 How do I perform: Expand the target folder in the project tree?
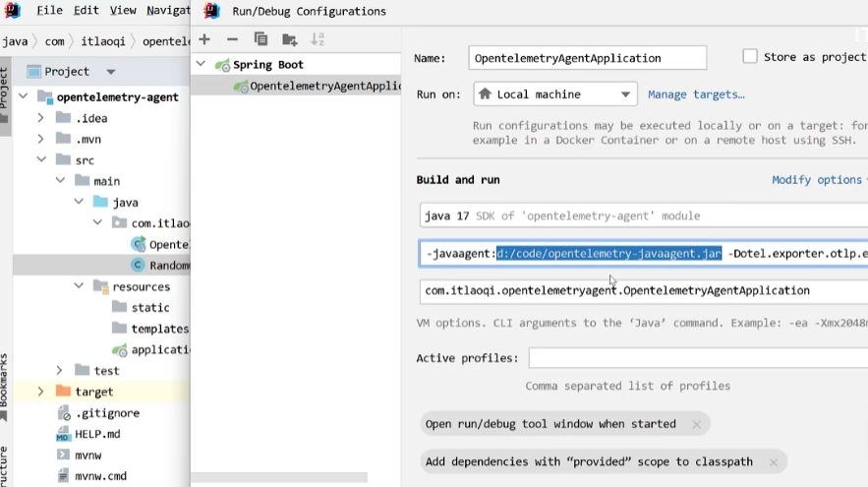(40, 392)
